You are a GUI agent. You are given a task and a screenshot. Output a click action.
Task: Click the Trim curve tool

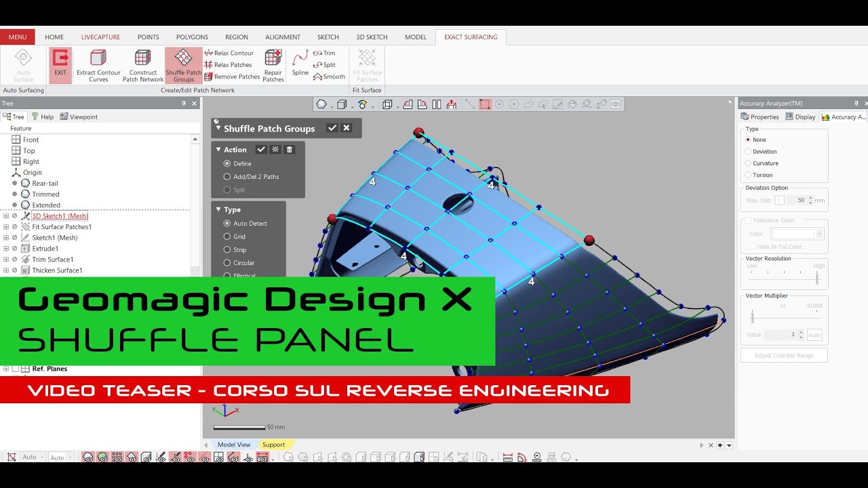click(x=325, y=53)
